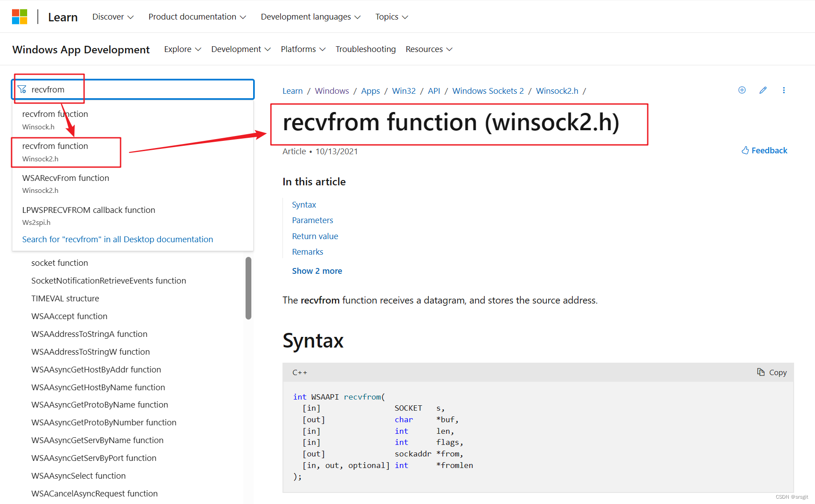815x504 pixels.
Task: Open socket function in sidebar
Action: [60, 263]
